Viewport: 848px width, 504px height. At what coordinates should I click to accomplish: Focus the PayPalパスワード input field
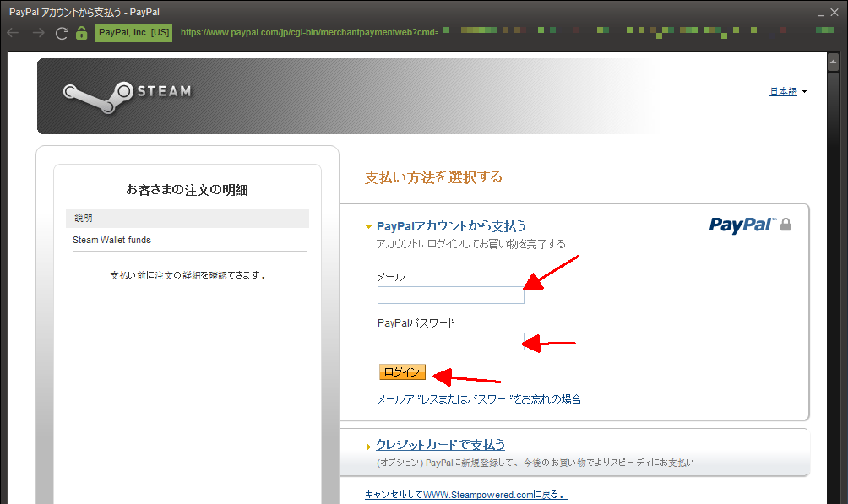click(x=450, y=341)
